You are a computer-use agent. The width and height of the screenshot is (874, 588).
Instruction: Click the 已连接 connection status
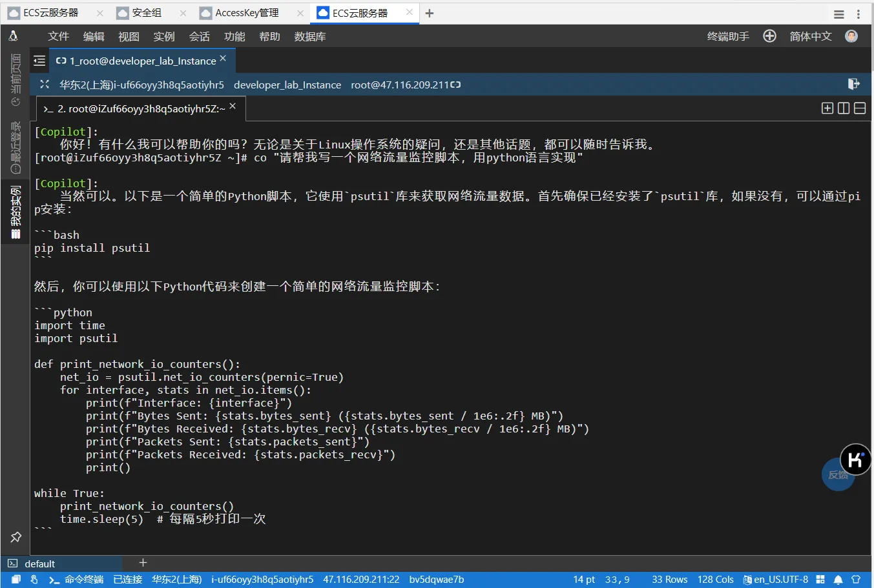coord(128,580)
